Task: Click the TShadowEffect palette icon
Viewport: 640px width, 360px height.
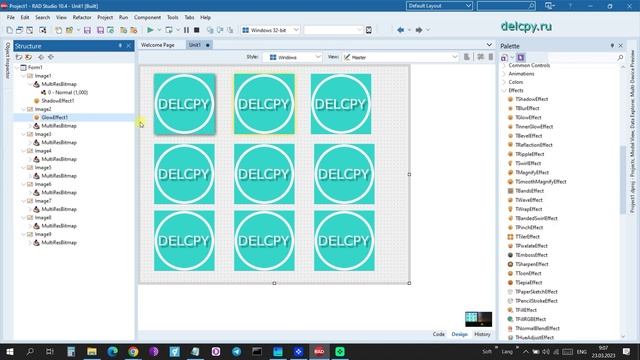Action: (x=510, y=99)
